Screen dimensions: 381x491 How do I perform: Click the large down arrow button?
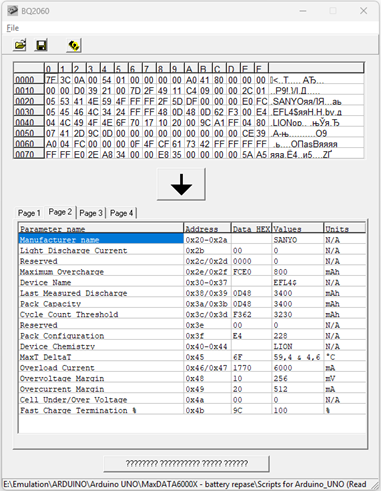(181, 184)
